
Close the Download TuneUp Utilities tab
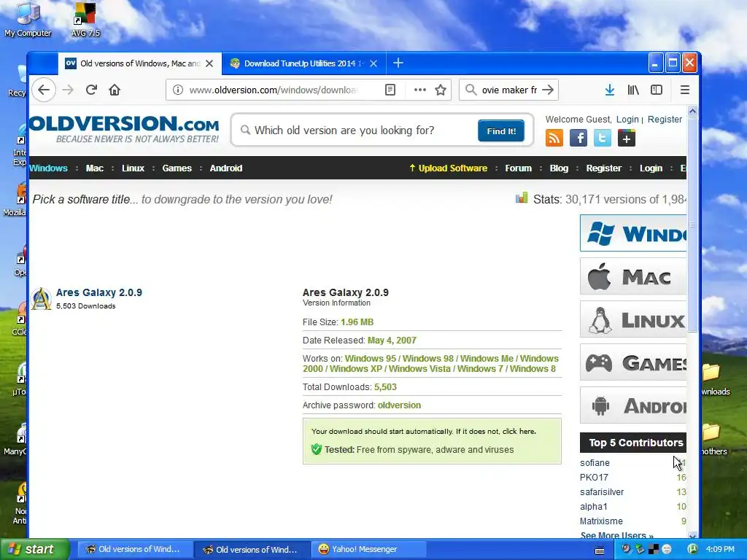click(x=373, y=63)
